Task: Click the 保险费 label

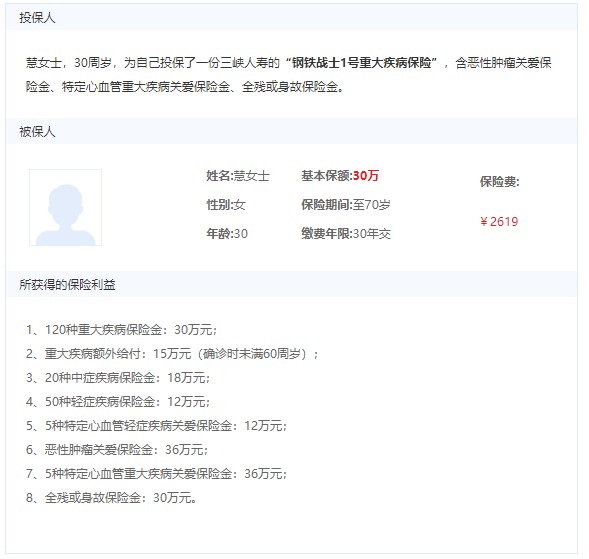Action: [499, 182]
